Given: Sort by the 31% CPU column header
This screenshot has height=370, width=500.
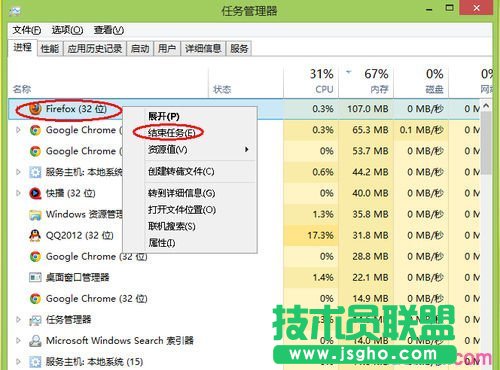Looking at the screenshot, I should (x=311, y=82).
